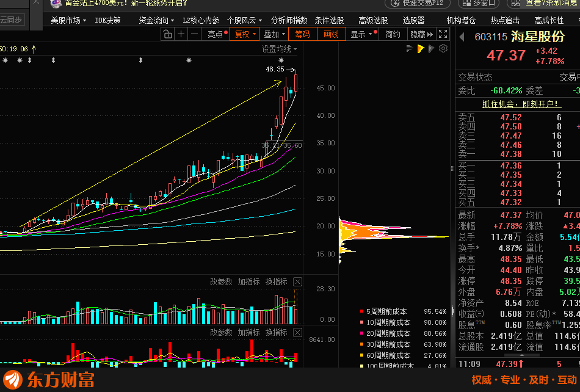Click the 东方财富 logo
Image resolution: width=580 pixels, height=392 pixels.
pos(49,380)
